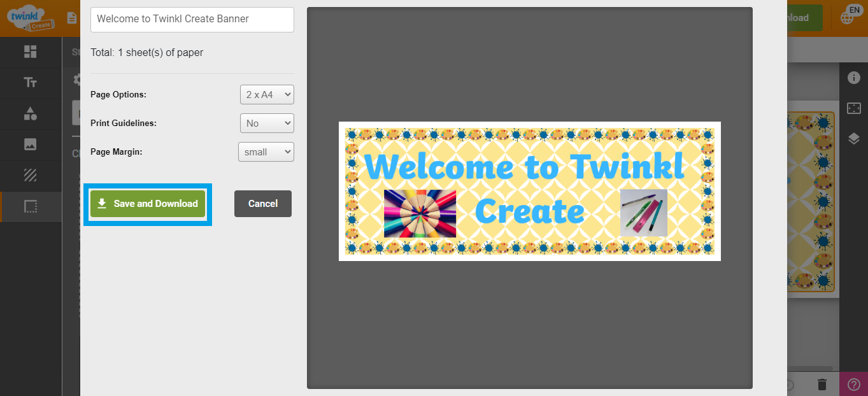Open help with the question mark icon

pos(854,384)
